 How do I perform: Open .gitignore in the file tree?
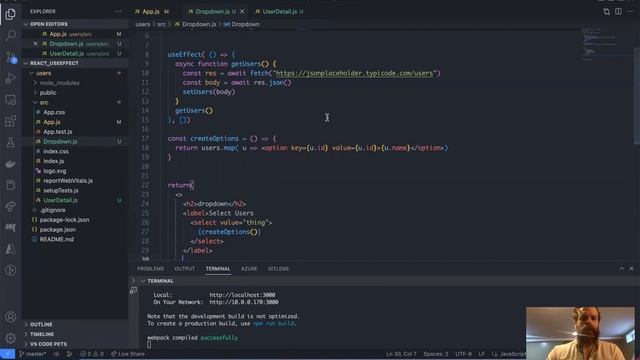coord(75,210)
